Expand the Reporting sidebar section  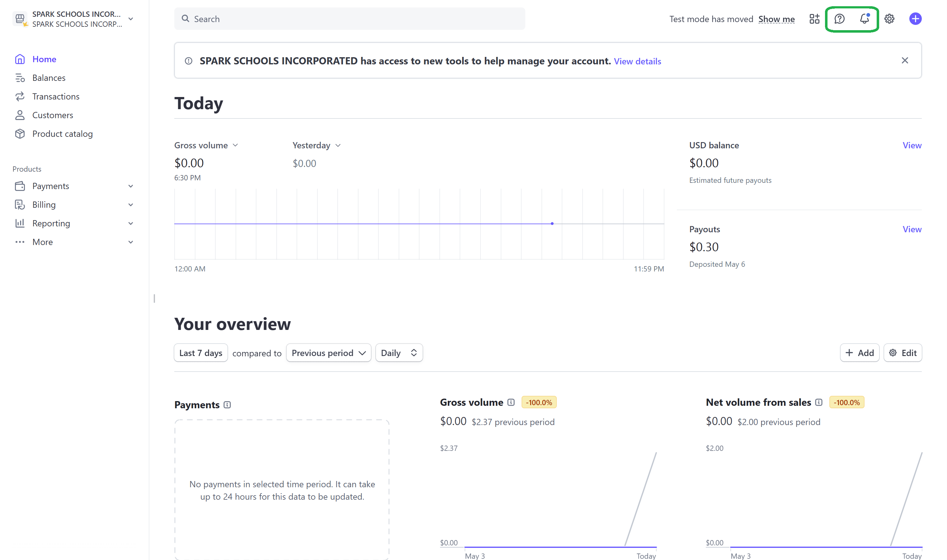point(131,223)
